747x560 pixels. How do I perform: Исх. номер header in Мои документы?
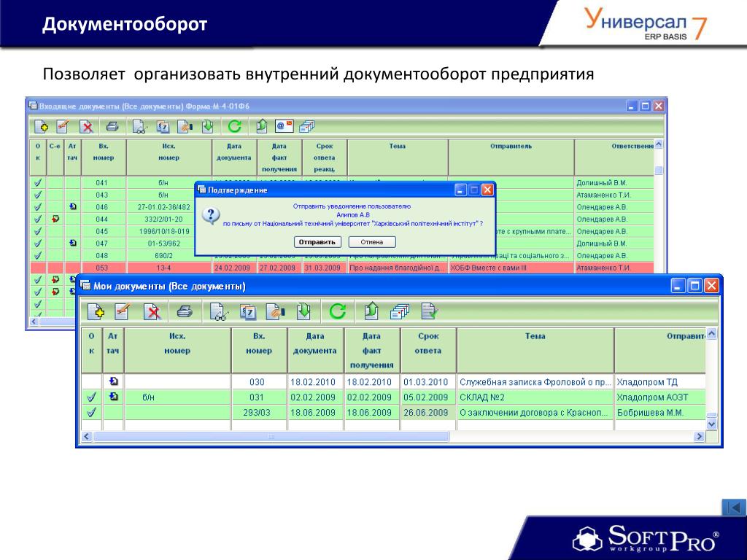click(x=177, y=351)
